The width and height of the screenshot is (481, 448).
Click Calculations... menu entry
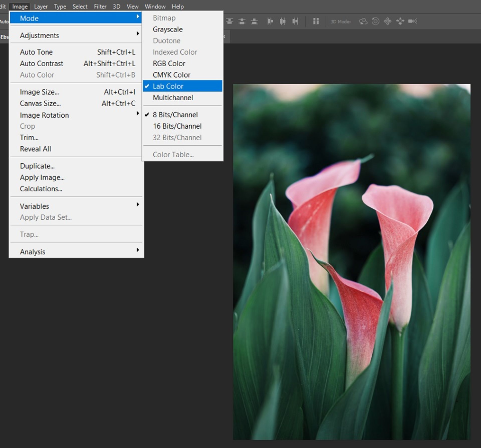tap(41, 189)
